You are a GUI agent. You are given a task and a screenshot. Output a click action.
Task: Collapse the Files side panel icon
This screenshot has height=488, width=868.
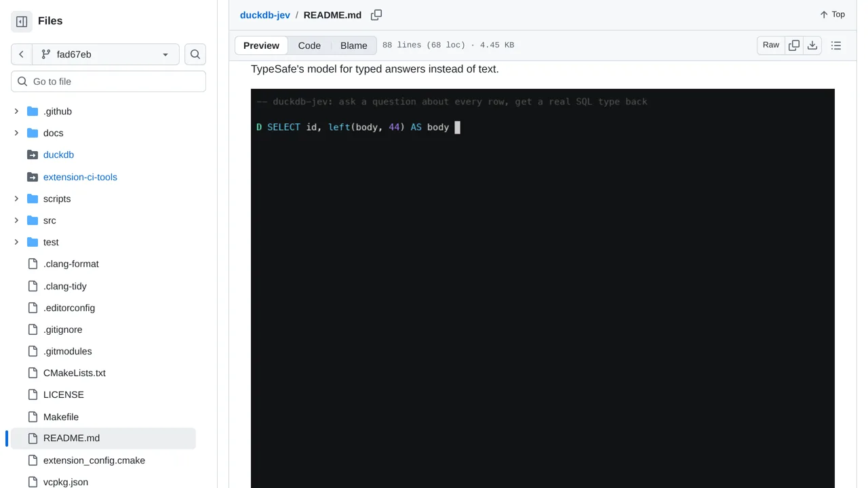point(22,21)
